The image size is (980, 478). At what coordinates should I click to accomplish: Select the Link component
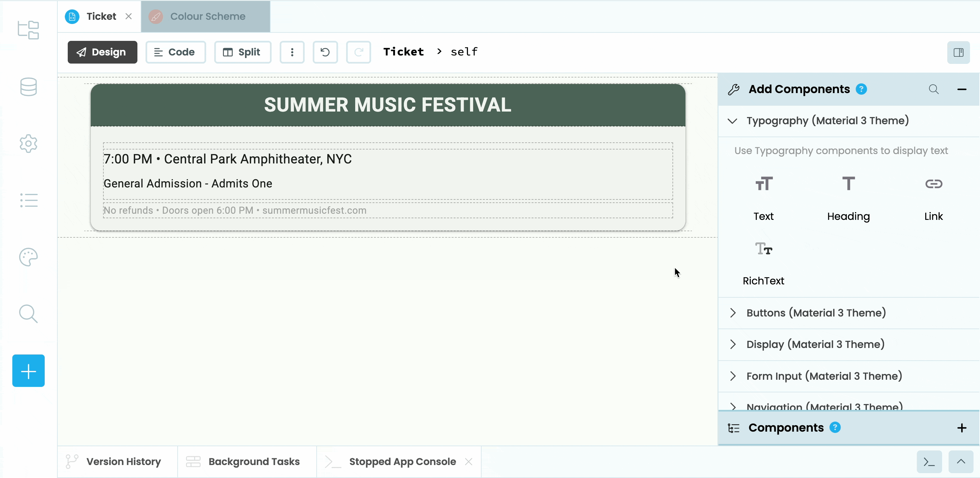pyautogui.click(x=934, y=199)
